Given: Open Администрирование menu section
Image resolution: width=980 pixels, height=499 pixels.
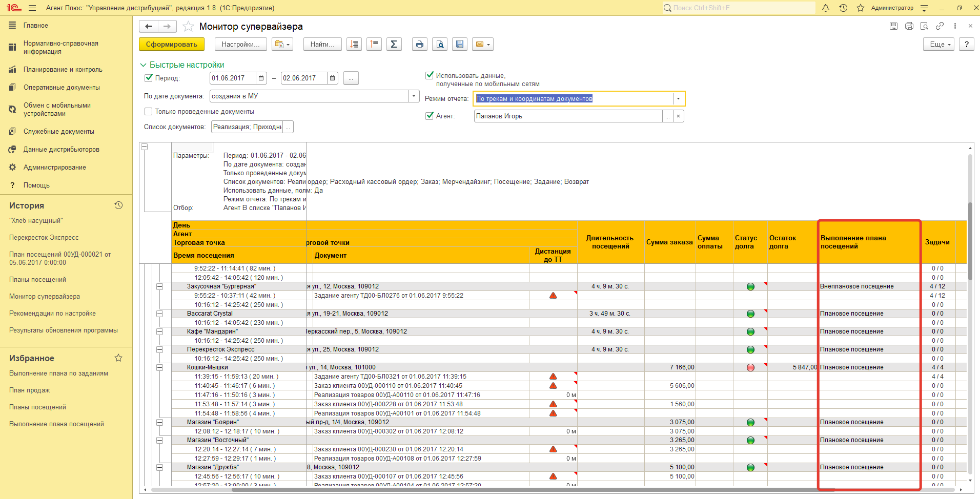Looking at the screenshot, I should coord(54,168).
